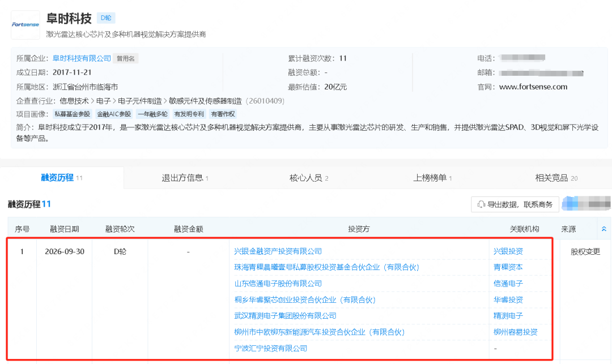612x364 pixels.
Task: Open the 阜时科技有限公司 company link
Action: [82, 58]
